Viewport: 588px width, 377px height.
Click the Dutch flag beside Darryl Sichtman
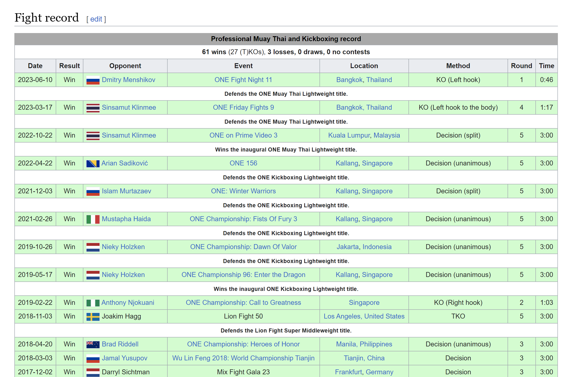pos(93,372)
